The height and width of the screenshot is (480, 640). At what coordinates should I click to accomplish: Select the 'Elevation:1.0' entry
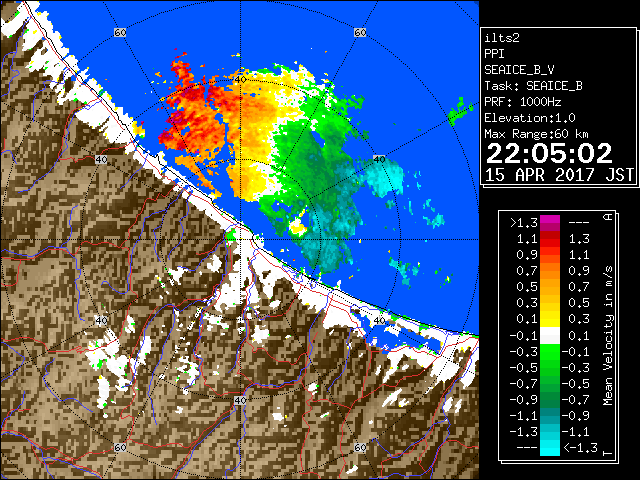point(530,118)
